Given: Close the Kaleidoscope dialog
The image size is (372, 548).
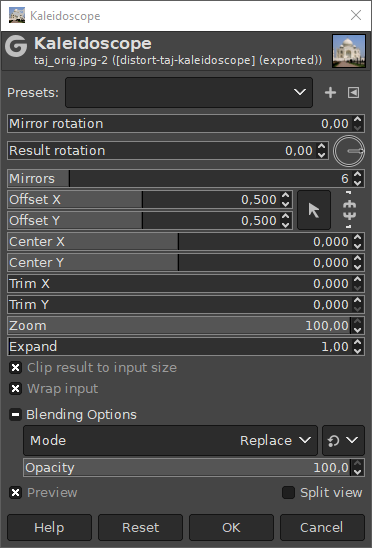Looking at the screenshot, I should (356, 15).
